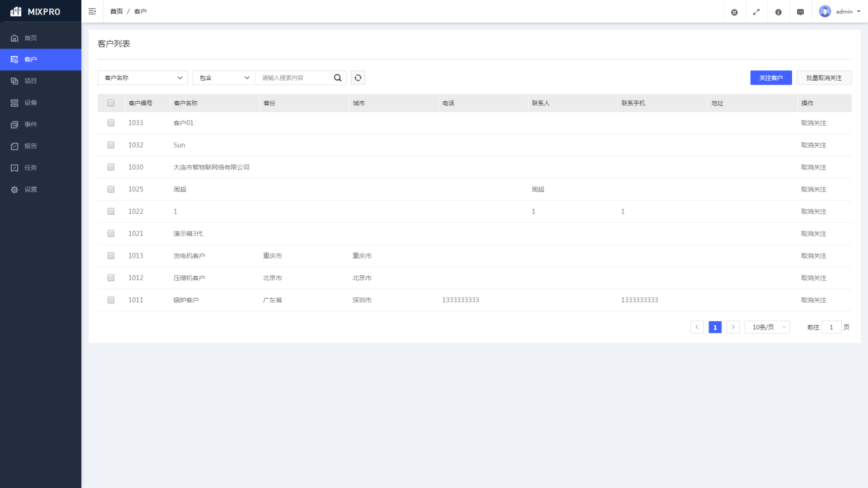Click the blue 关注客户 button
Image resolution: width=868 pixels, height=488 pixels.
tap(771, 78)
